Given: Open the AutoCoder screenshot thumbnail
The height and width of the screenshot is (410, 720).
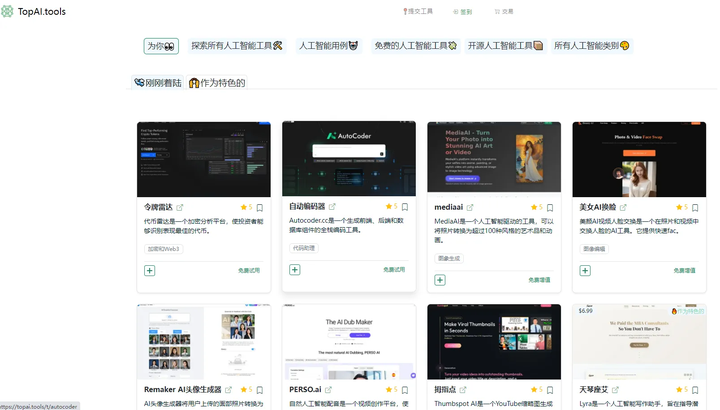Looking at the screenshot, I should pos(349,158).
